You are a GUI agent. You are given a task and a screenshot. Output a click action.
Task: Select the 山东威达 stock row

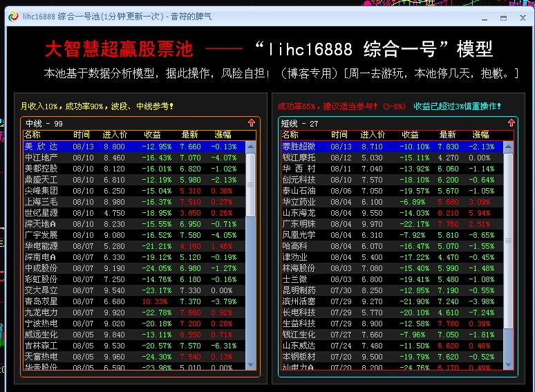[393, 346]
